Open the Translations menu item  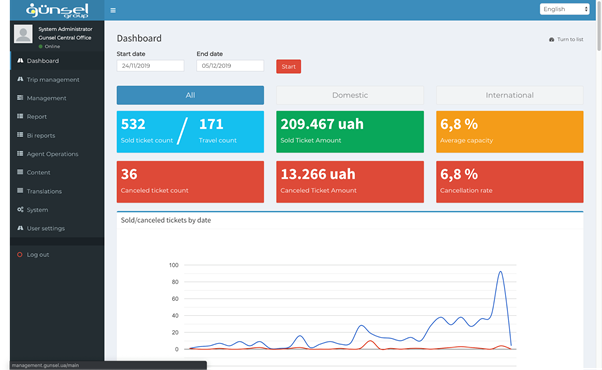pos(57,191)
